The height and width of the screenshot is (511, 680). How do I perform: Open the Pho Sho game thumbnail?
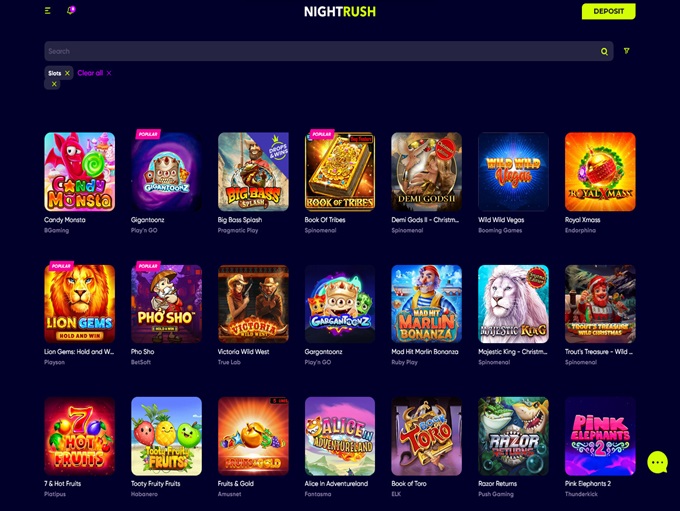167,304
